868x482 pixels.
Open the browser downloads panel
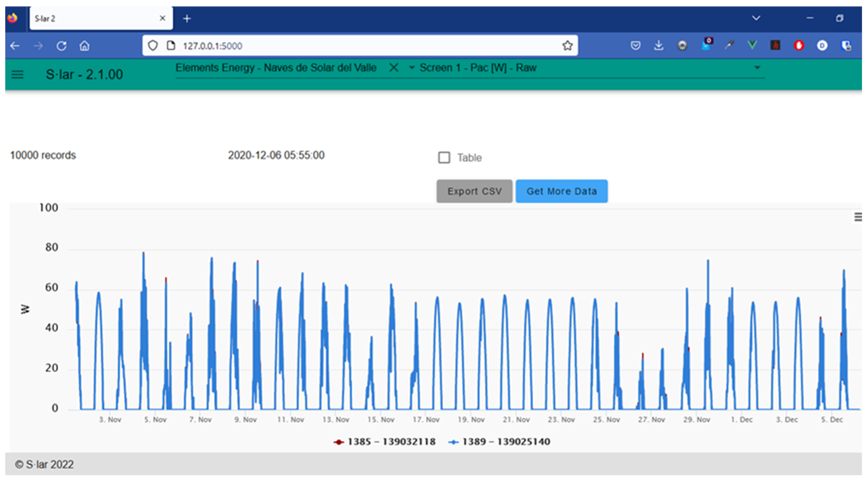[658, 45]
